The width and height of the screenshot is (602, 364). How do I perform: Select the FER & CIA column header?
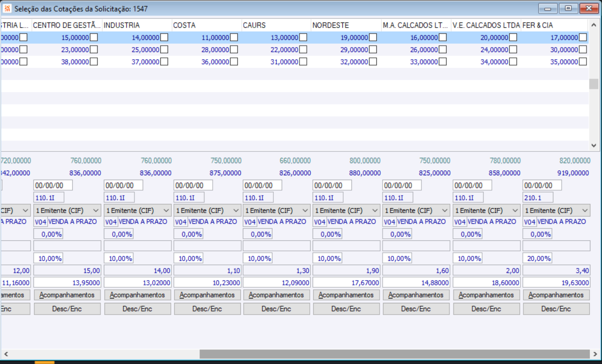pos(555,25)
